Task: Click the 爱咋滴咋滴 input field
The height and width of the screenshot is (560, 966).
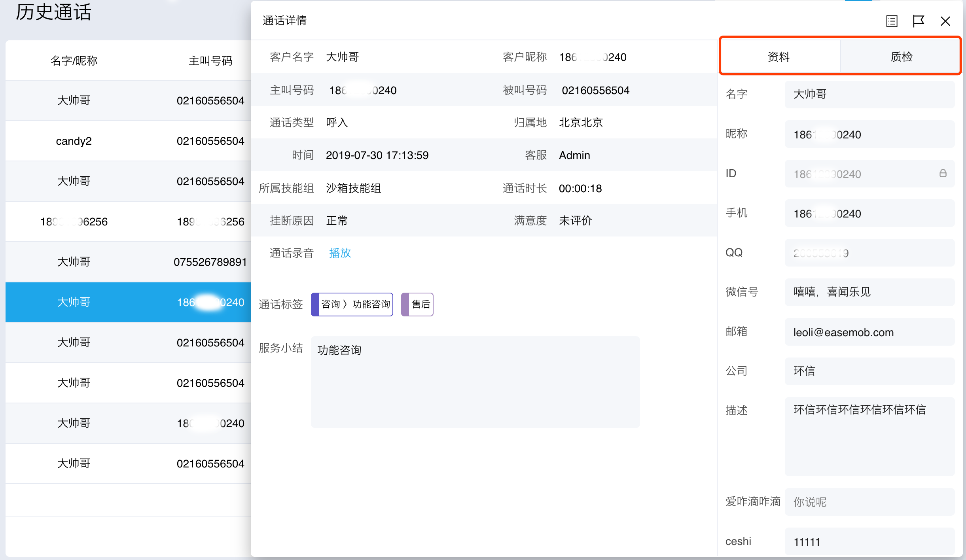Action: coord(869,501)
